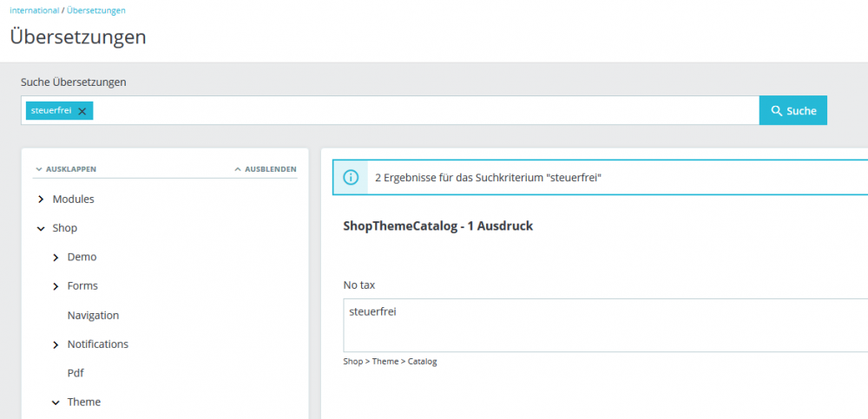Collapse the Shop tree node
The image size is (868, 419).
click(x=41, y=229)
